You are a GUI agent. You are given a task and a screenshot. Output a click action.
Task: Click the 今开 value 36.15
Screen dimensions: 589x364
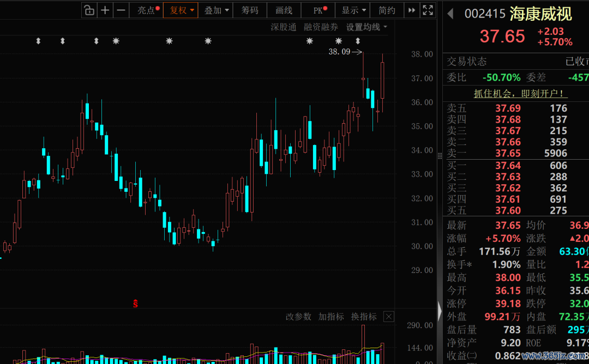(x=508, y=291)
